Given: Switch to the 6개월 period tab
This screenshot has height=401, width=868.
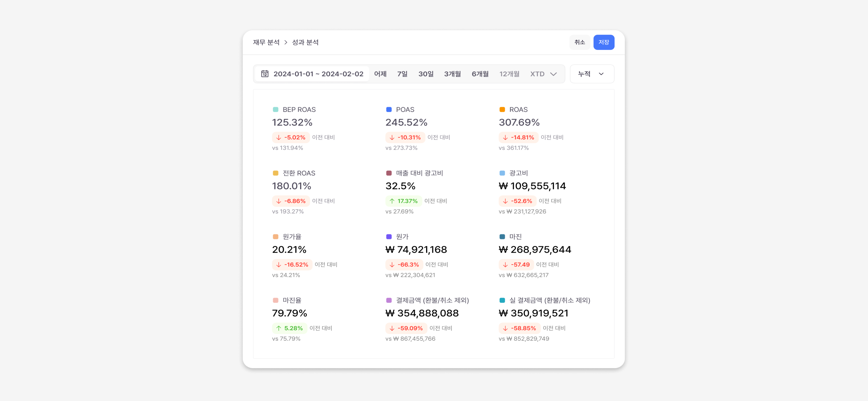Looking at the screenshot, I should click(x=480, y=74).
